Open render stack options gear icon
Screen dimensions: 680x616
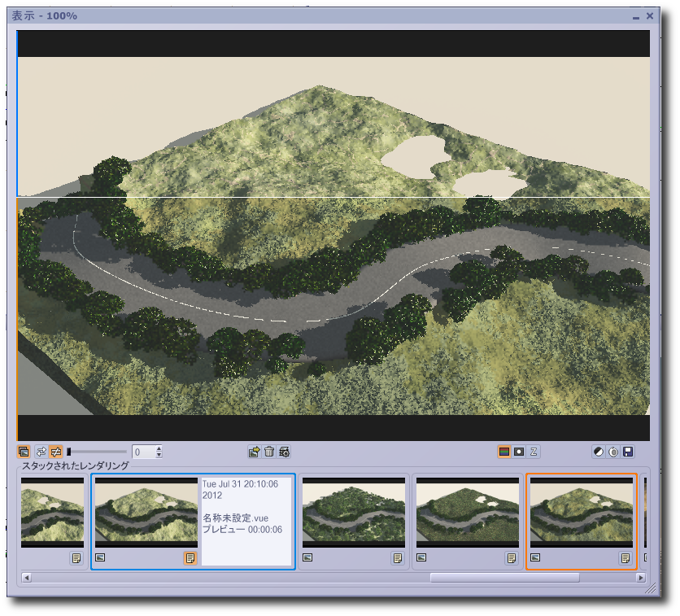coord(284,452)
